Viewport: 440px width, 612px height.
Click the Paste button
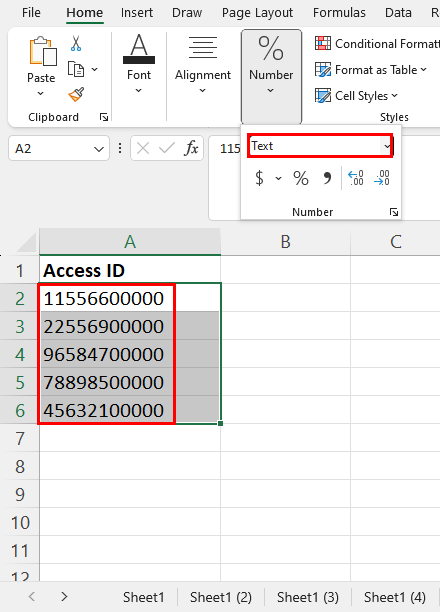pyautogui.click(x=41, y=66)
